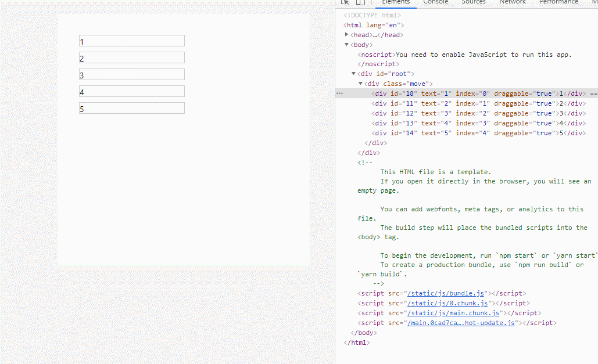Open the Network tab
Viewport: 598px width, 364px height.
pyautogui.click(x=513, y=2)
